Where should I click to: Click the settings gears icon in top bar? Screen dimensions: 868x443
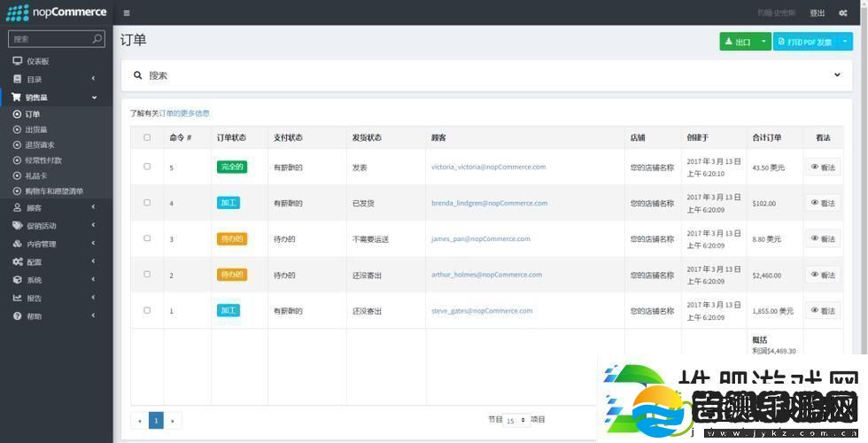click(x=842, y=13)
